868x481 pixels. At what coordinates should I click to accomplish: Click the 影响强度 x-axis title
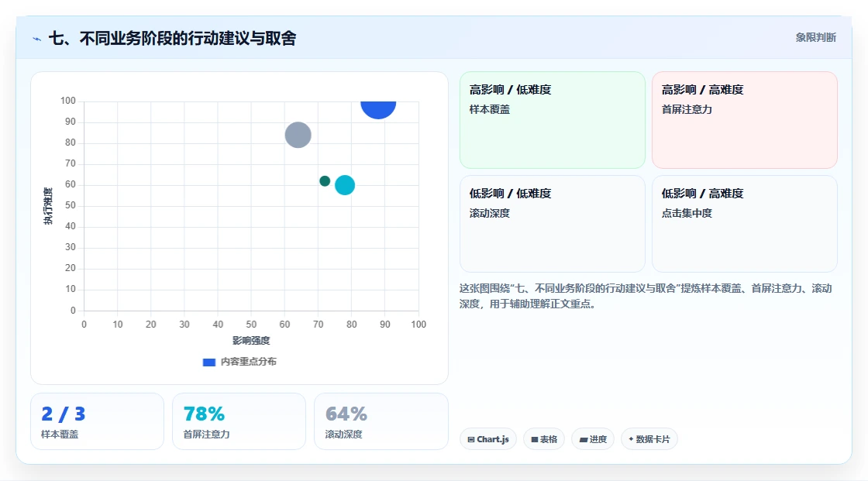(251, 340)
